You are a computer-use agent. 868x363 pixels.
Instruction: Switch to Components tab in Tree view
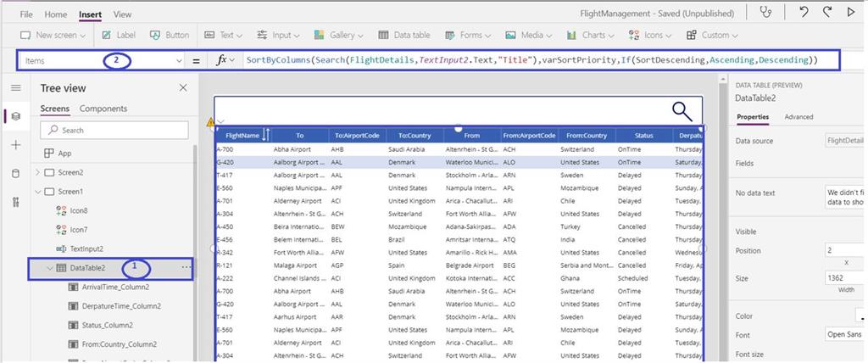click(103, 109)
